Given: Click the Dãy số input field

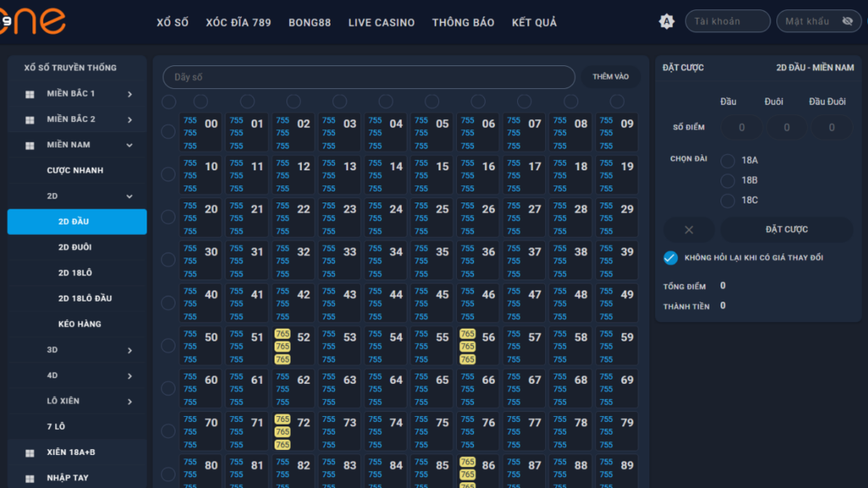Looking at the screenshot, I should click(x=369, y=77).
